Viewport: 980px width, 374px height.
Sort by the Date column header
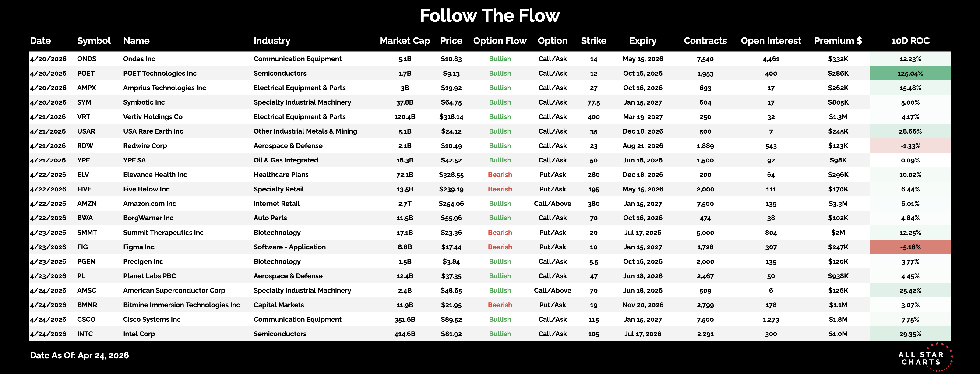coord(40,41)
